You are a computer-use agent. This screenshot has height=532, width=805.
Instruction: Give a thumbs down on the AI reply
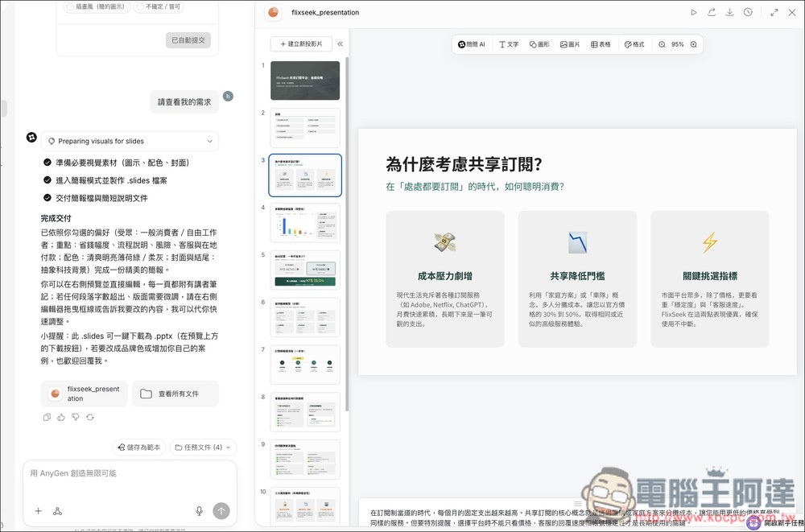tap(76, 417)
